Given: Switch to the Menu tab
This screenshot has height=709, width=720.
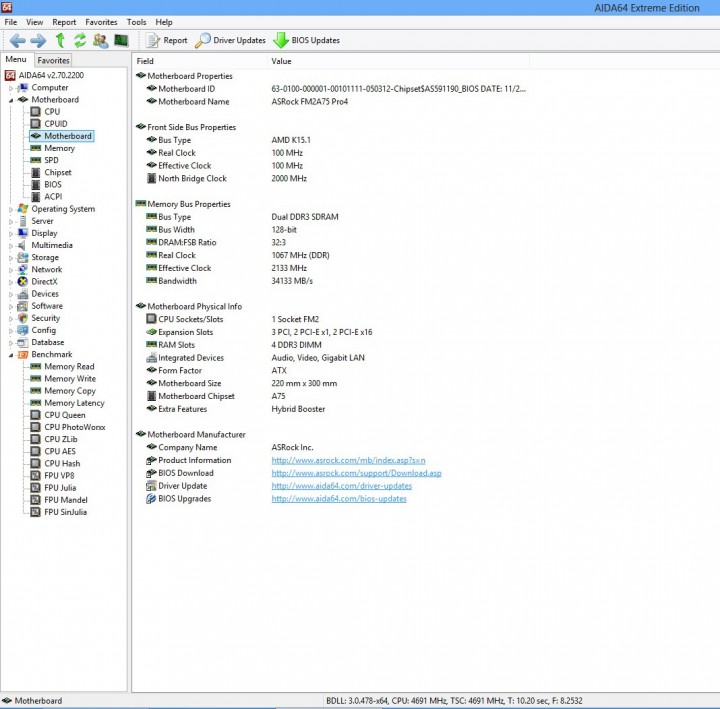Looking at the screenshot, I should pos(16,59).
